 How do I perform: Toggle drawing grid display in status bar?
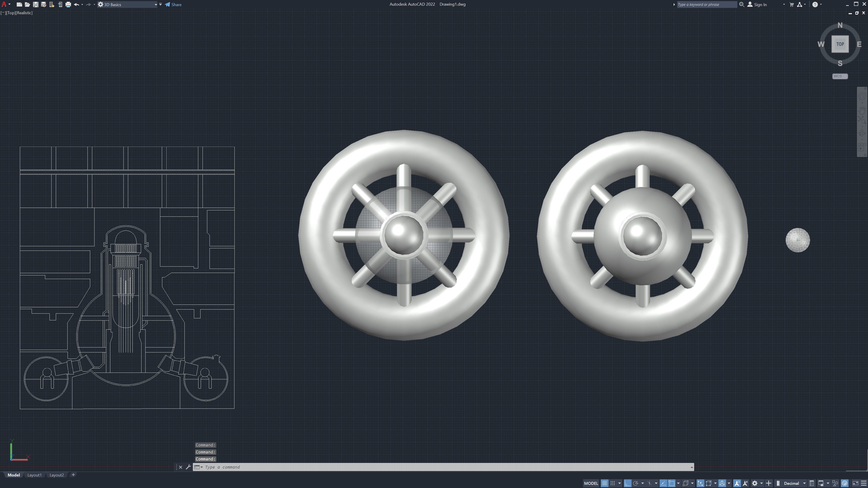[x=604, y=483]
